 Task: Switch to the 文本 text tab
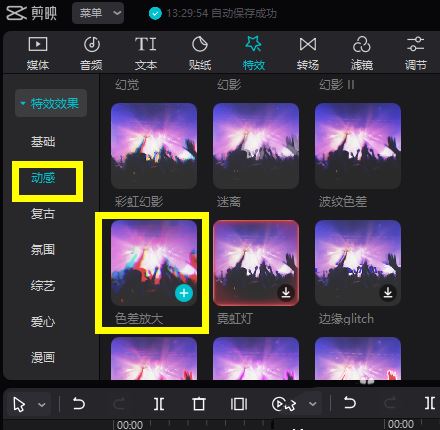click(146, 53)
